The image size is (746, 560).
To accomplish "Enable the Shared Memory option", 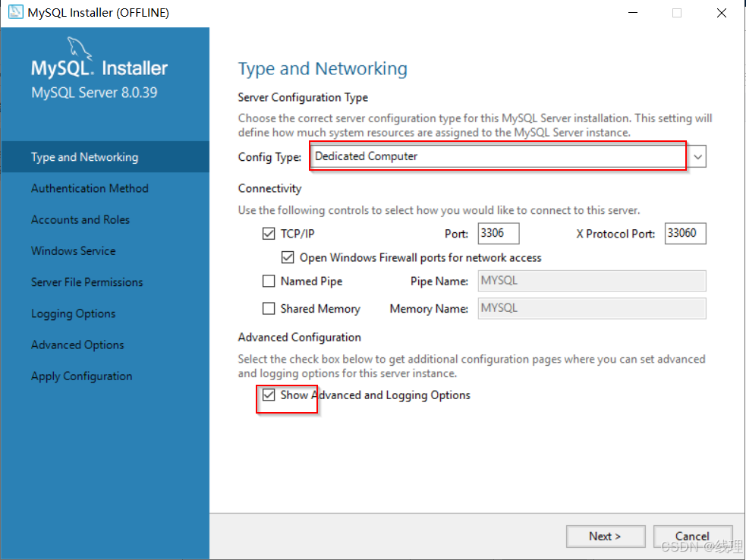I will (269, 308).
